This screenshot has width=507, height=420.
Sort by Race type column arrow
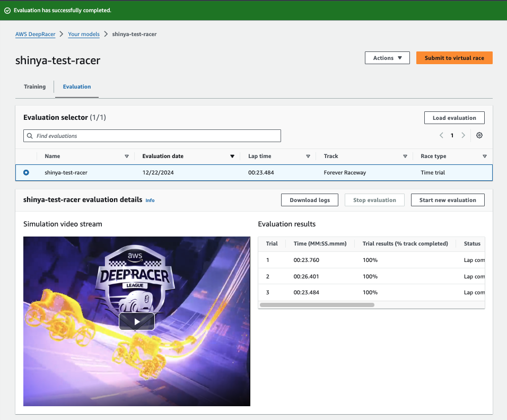coord(485,156)
